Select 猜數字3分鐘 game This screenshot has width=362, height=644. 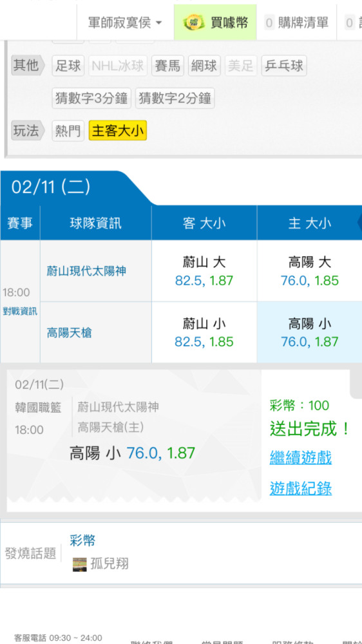click(x=91, y=98)
